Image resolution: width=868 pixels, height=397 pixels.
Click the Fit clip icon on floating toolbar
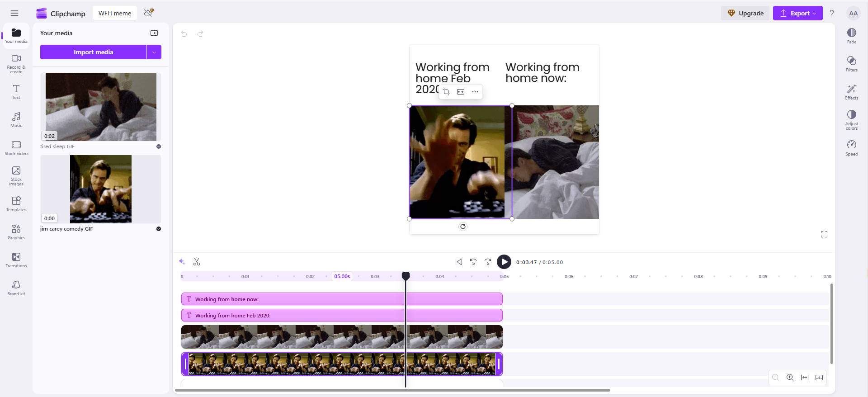461,92
